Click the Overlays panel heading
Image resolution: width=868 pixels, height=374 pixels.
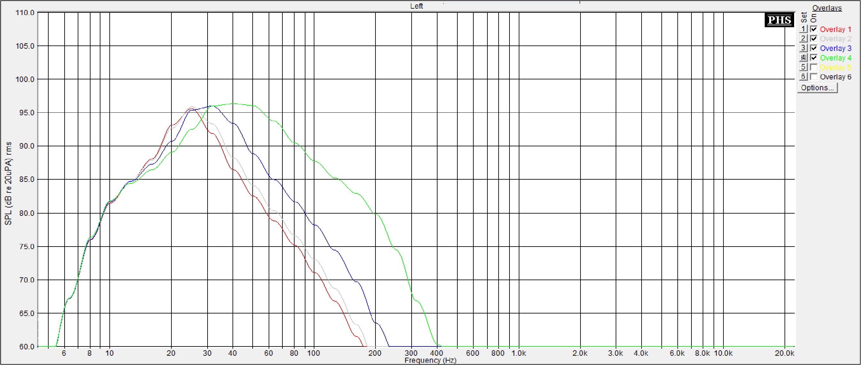click(x=826, y=8)
